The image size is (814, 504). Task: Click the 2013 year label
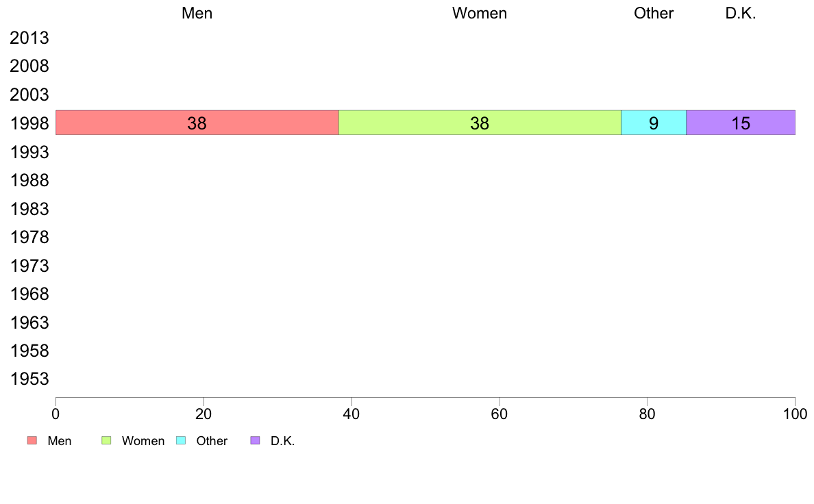29,38
